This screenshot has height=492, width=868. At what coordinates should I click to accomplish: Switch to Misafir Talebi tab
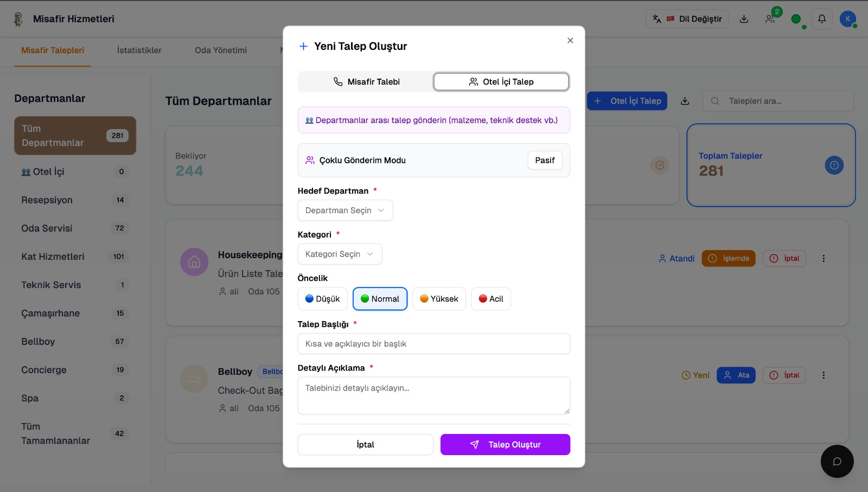[x=366, y=82]
